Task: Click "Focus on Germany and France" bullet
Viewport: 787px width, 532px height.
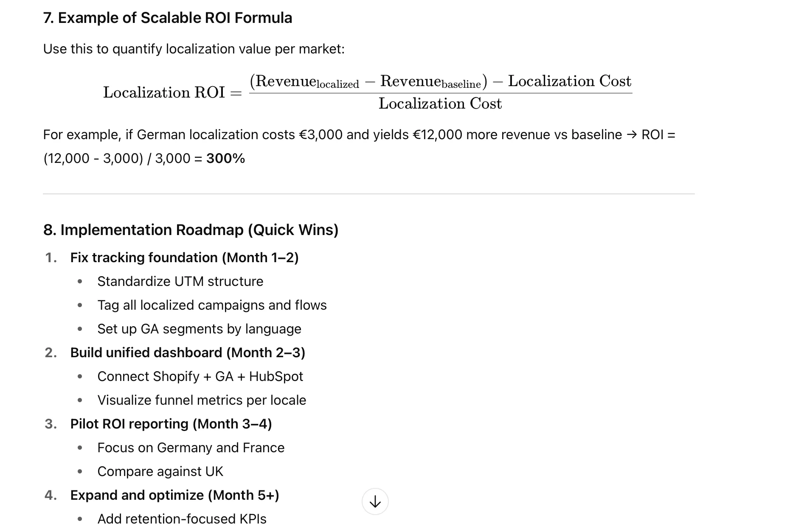Action: coord(191,448)
